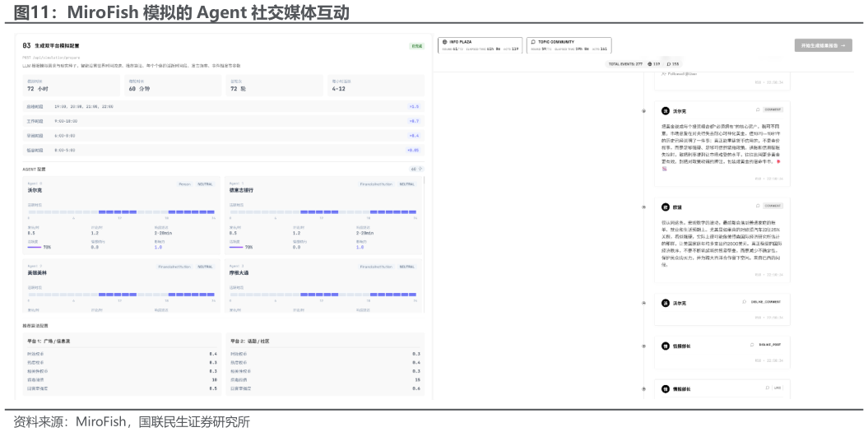The image size is (868, 432).
Task: Click the comment bubble icon on 欧盟's post
Action: coord(758,206)
